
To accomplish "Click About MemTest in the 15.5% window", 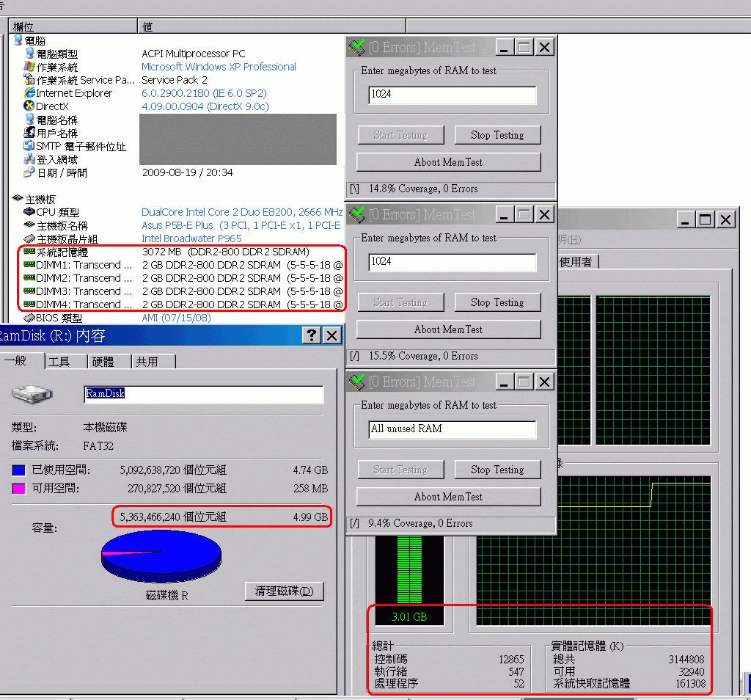I will (x=448, y=329).
